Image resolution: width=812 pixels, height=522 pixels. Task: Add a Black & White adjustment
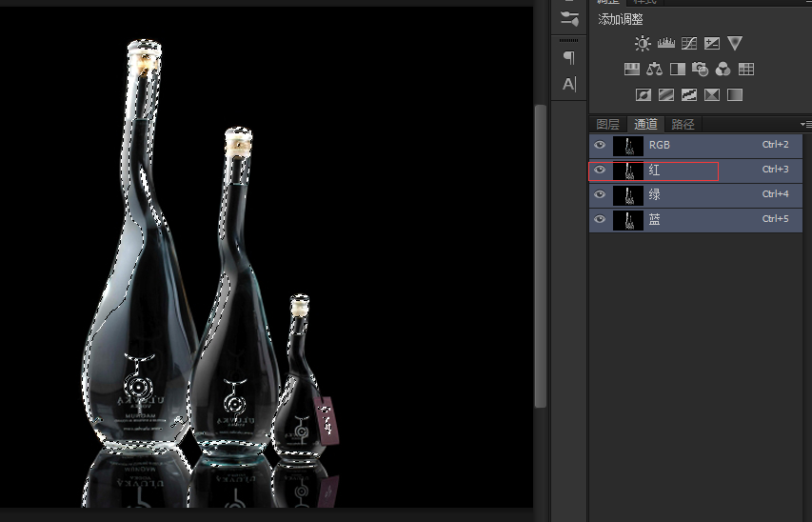[678, 69]
